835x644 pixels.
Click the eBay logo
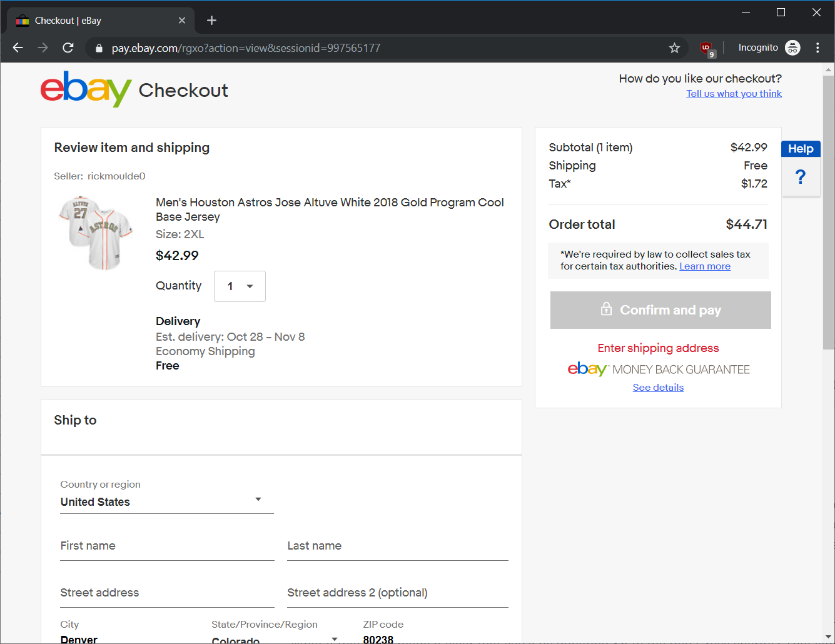(86, 89)
